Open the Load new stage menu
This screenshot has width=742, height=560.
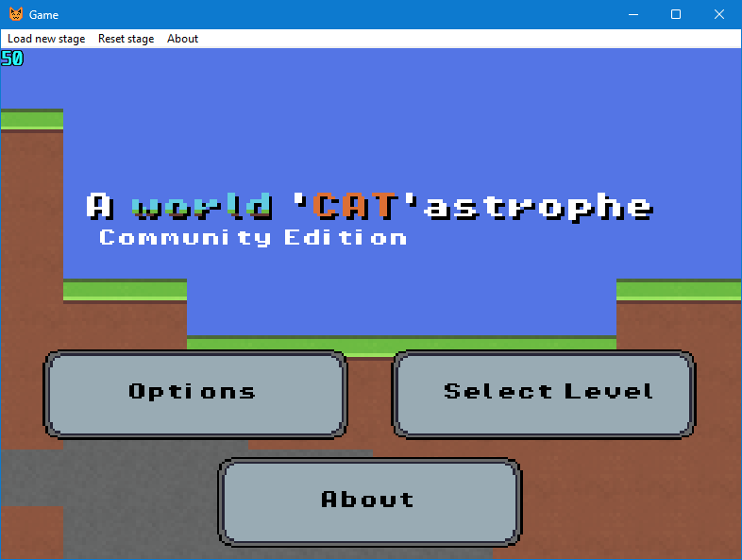tap(46, 39)
